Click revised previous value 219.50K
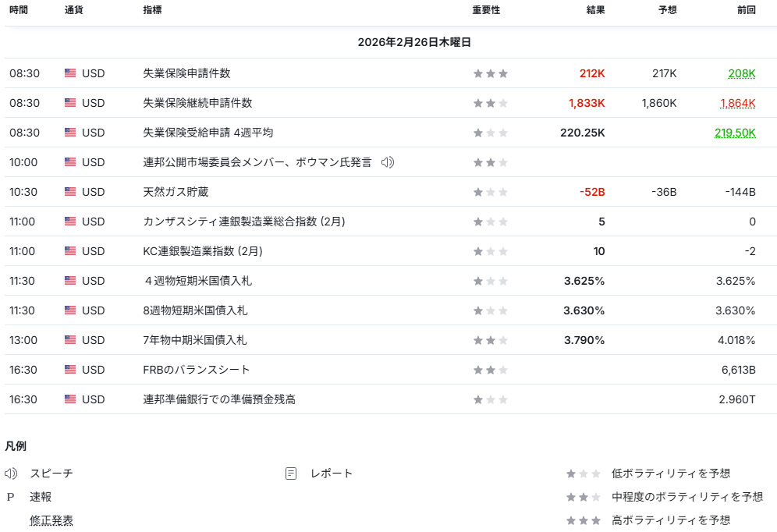777x532 pixels. coord(734,133)
